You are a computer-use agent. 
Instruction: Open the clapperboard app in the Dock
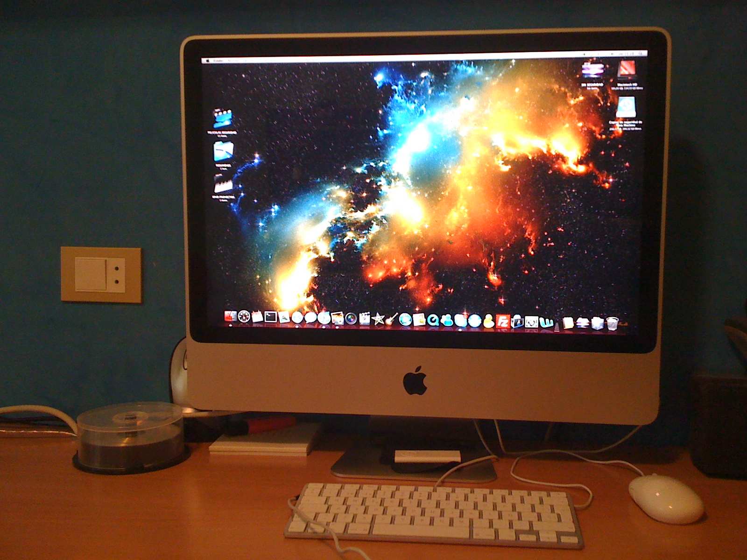[x=364, y=319]
